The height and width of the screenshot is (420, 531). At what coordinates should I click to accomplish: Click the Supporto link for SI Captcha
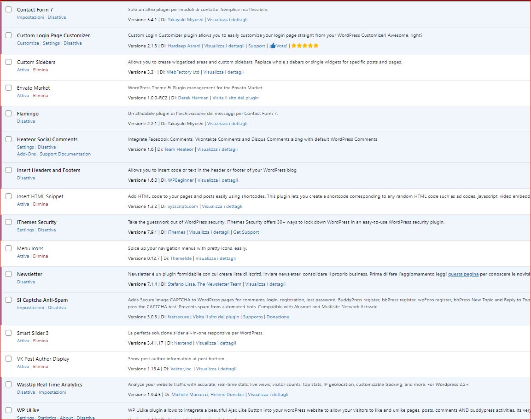coord(253,317)
